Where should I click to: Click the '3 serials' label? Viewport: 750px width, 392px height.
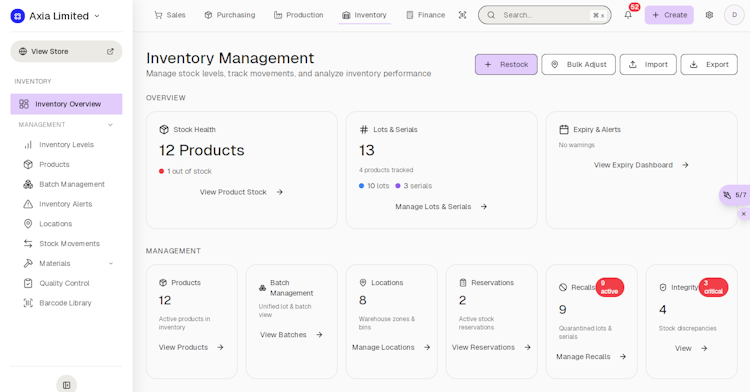pyautogui.click(x=418, y=186)
